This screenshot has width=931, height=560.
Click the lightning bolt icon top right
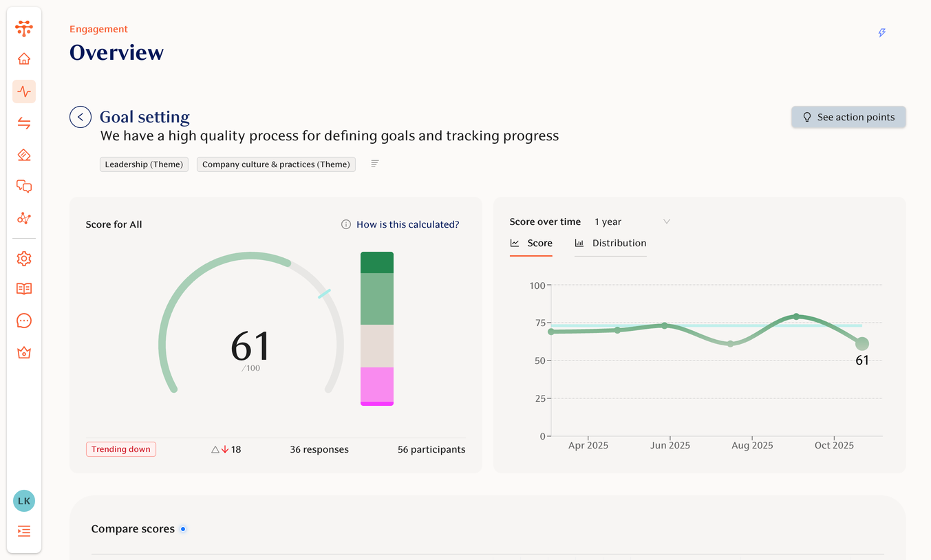point(881,32)
